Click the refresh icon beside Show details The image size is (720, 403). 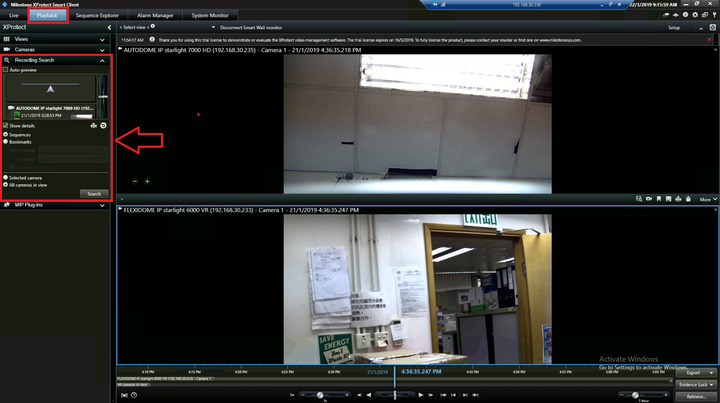(103, 126)
